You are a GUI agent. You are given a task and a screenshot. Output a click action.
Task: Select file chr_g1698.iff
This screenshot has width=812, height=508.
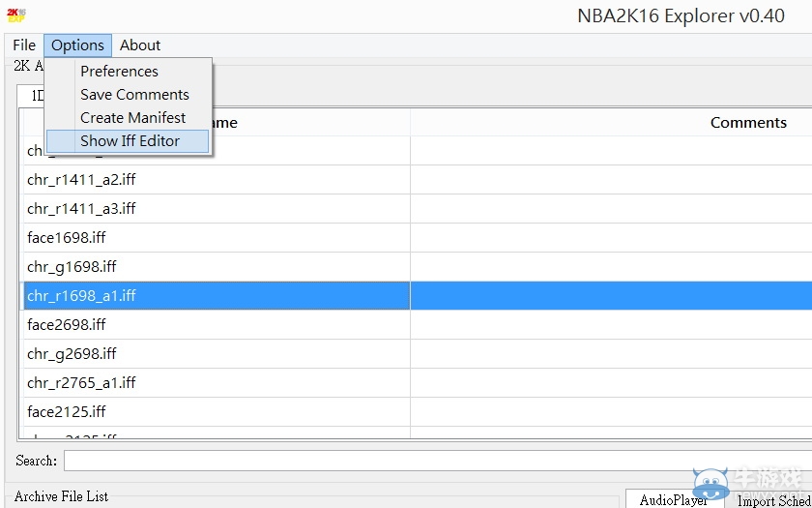tap(217, 267)
